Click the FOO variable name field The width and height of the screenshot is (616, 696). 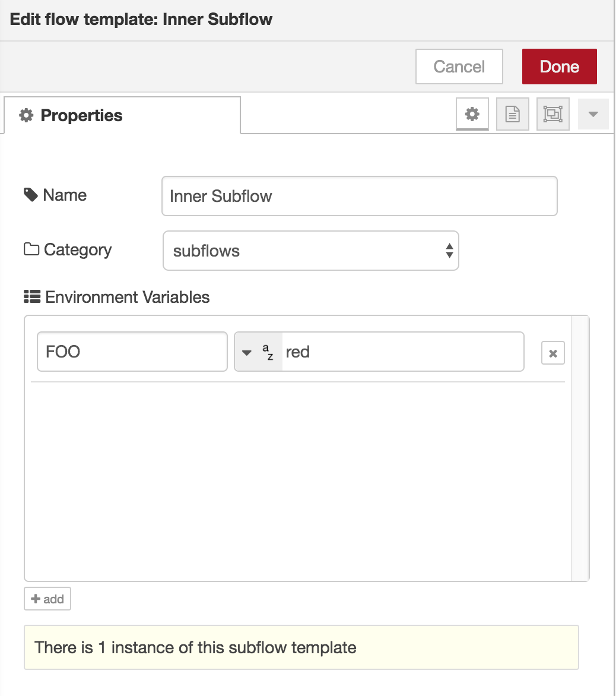(x=132, y=352)
